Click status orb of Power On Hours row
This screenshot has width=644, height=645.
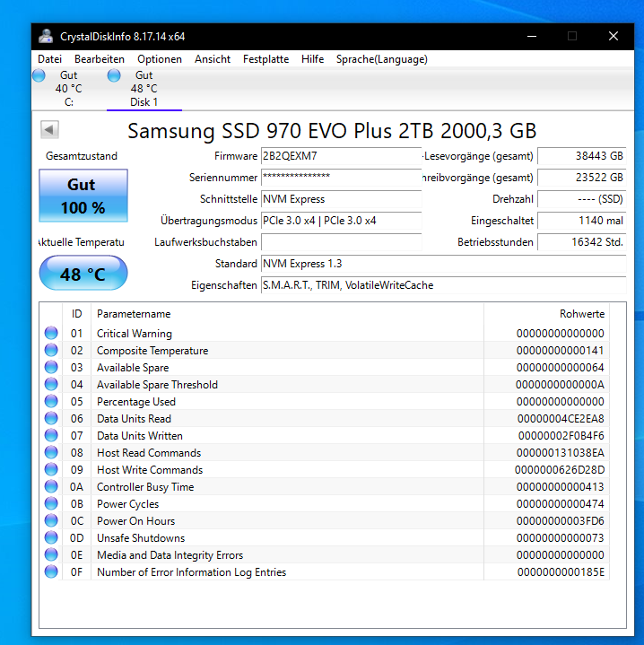coord(51,521)
